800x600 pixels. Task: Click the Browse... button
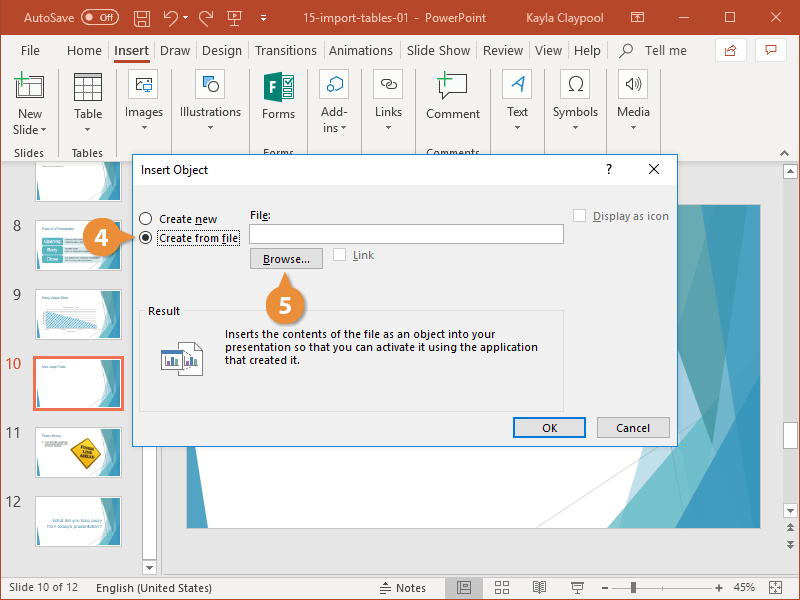[x=286, y=259]
